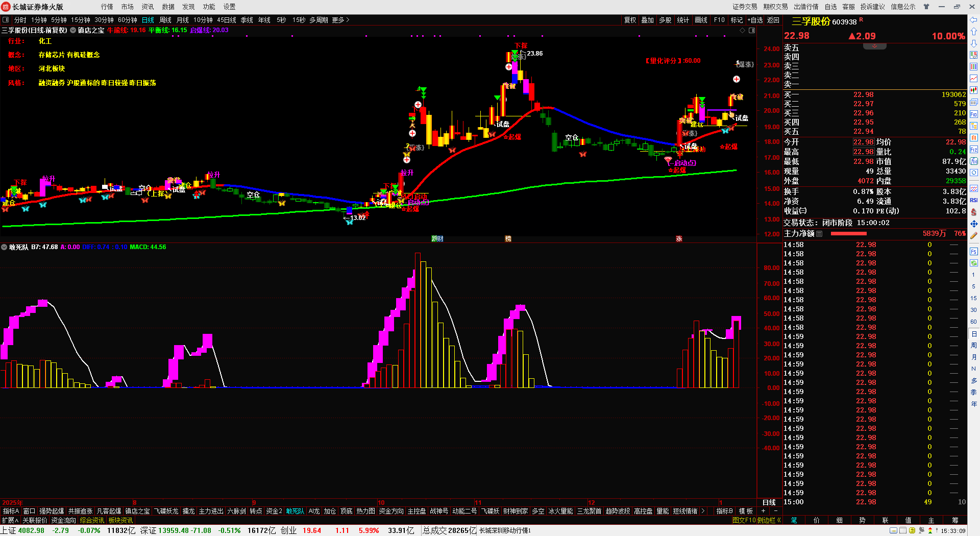The height and width of the screenshot is (536, 980).
Task: Open the 统计 statistics menu
Action: [x=683, y=20]
